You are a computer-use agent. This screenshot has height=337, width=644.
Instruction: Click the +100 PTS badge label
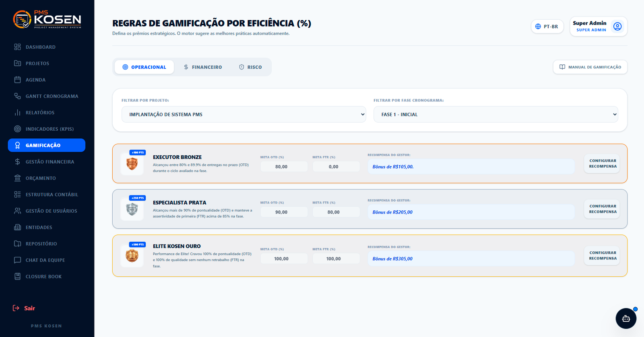(138, 152)
